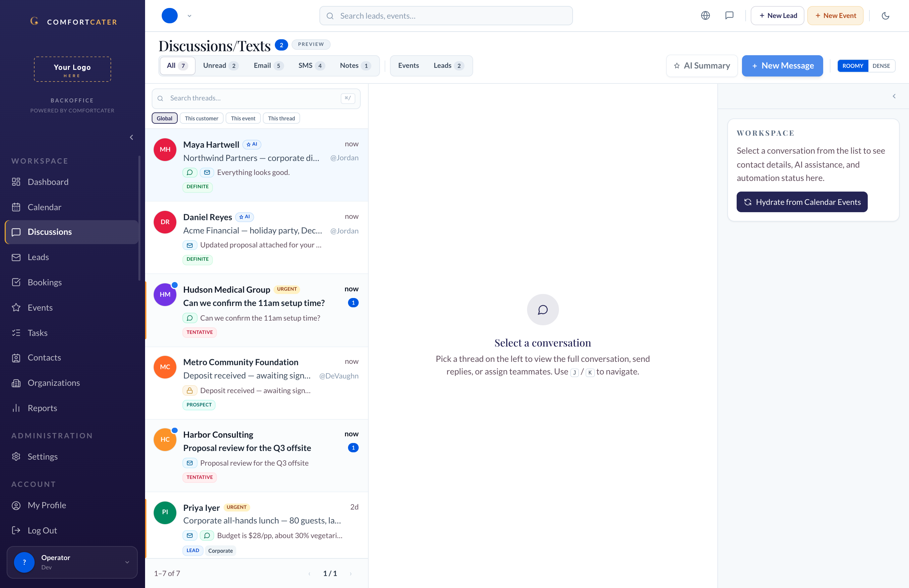909x588 pixels.
Task: Switch to the Unread tab
Action: [x=221, y=66]
